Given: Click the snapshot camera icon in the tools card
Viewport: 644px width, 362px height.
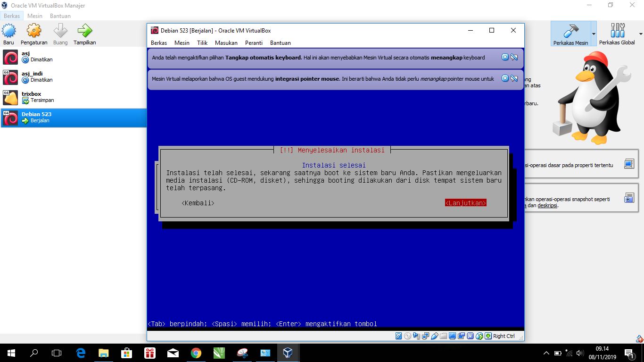Looking at the screenshot, I should (x=629, y=198).
